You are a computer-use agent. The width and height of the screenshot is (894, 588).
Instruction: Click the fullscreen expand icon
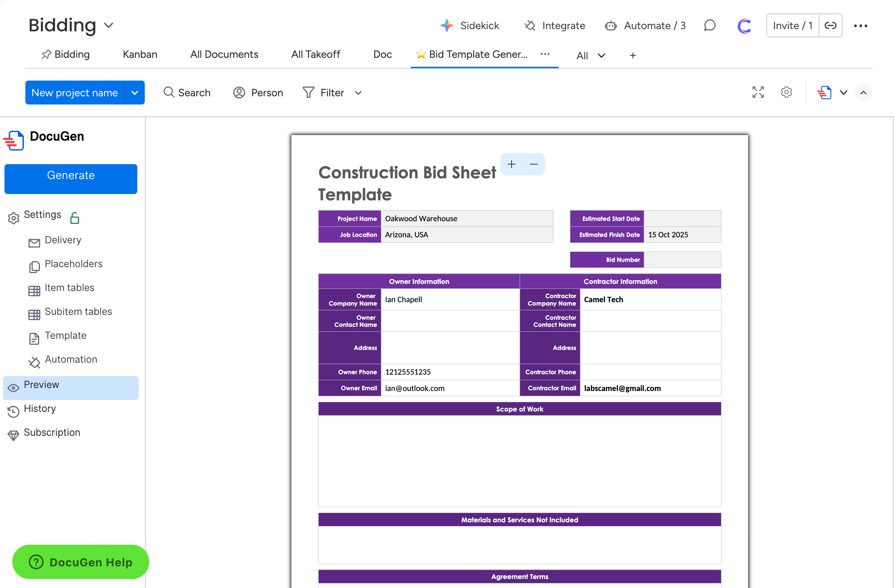click(758, 93)
